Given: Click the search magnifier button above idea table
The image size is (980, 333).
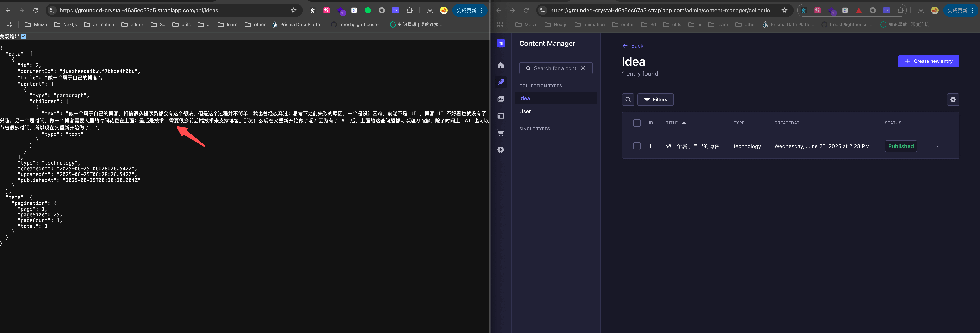Looking at the screenshot, I should pyautogui.click(x=628, y=99).
